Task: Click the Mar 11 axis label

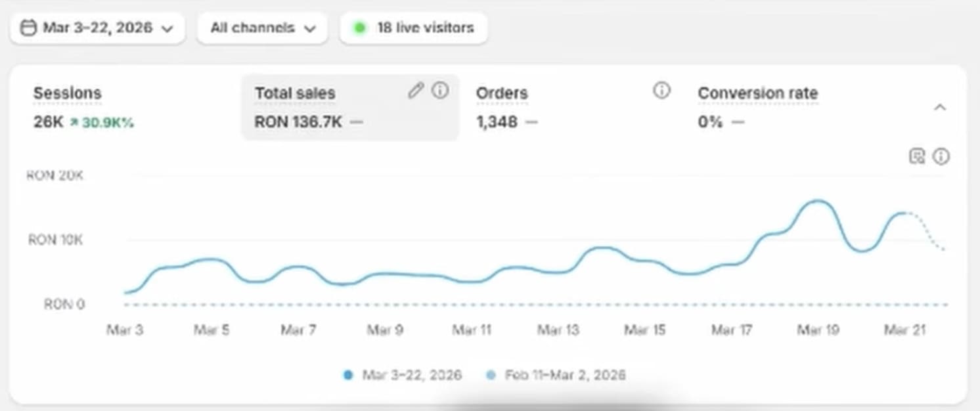Action: point(472,330)
